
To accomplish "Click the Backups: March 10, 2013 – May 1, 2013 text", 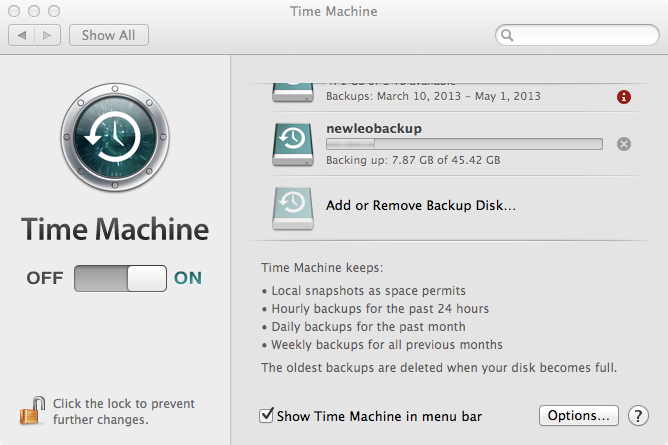I will [x=433, y=96].
